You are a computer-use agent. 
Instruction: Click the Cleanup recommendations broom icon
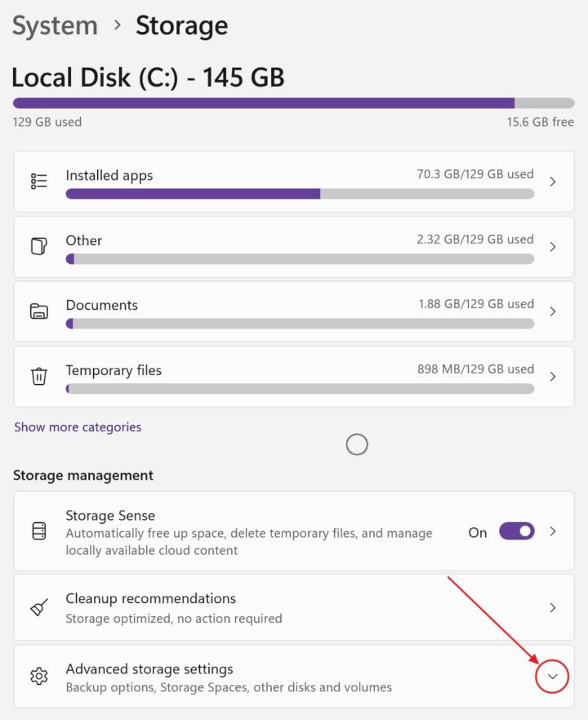pos(38,606)
